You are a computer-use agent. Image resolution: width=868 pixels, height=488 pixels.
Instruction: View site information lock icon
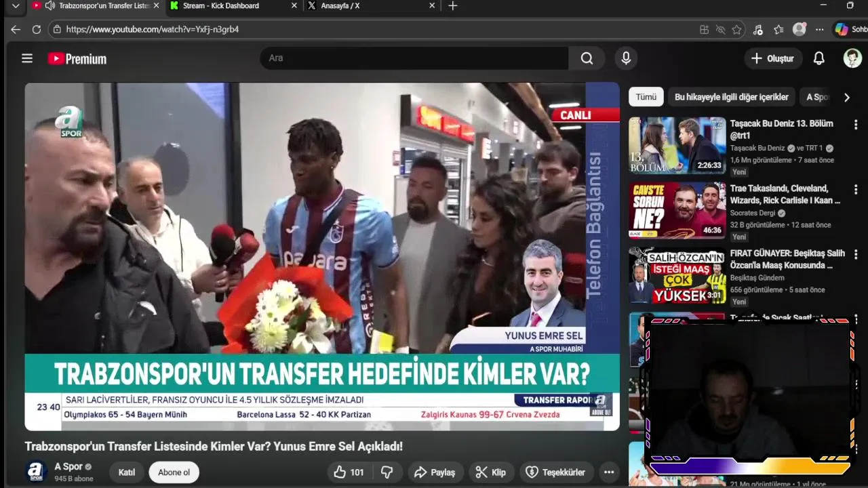(x=57, y=29)
